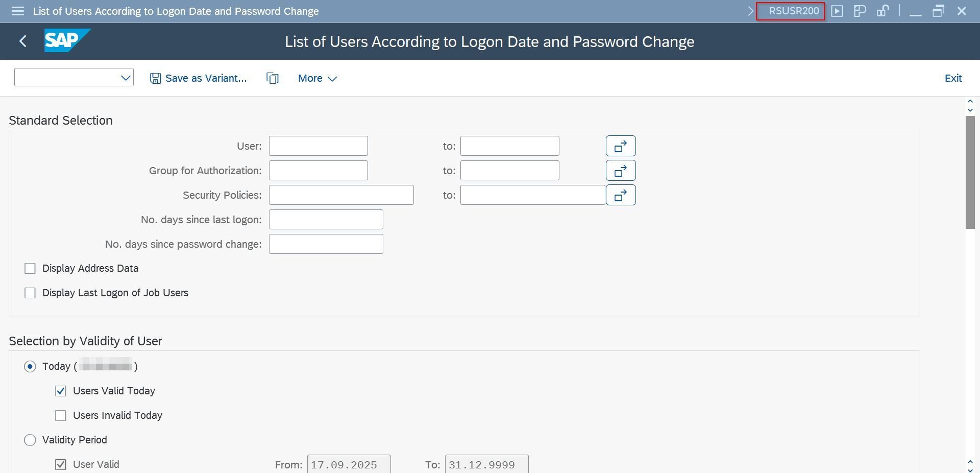The height and width of the screenshot is (473, 980).
Task: Enable Display Address Data checkbox
Action: coord(30,269)
